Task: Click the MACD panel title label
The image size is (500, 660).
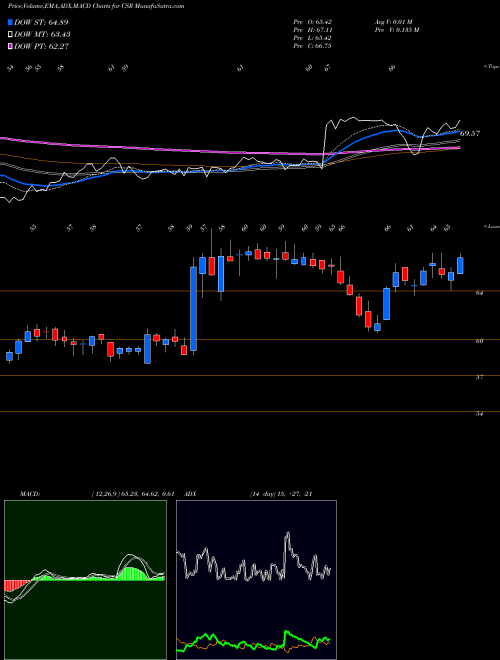Action: [29, 494]
